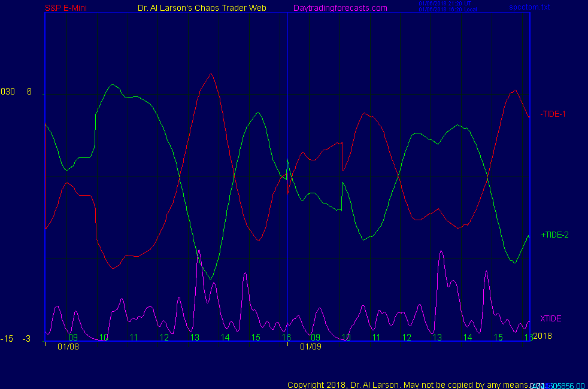Screen dimensions: 588x389
Task: Click the copyright notice text
Action: coord(407,385)
